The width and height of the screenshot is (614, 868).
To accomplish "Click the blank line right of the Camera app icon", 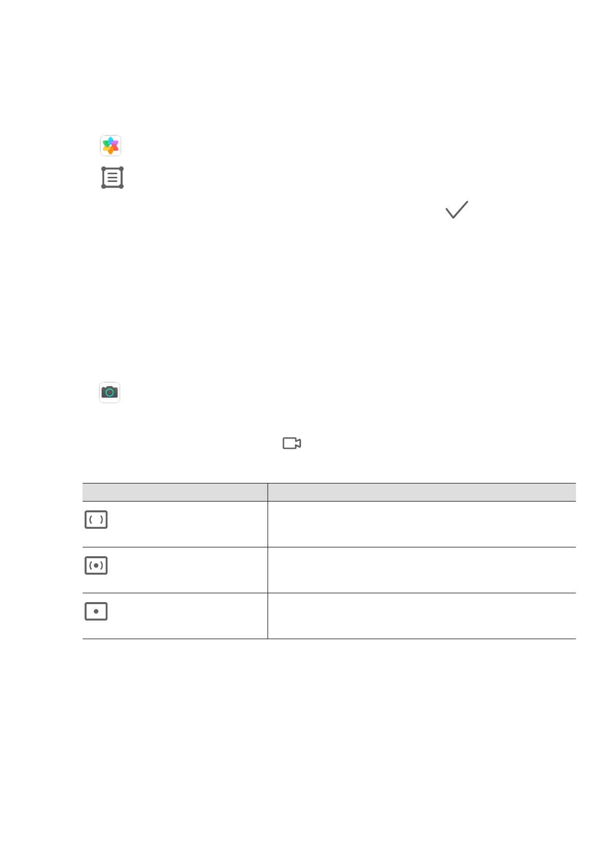I will [309, 392].
